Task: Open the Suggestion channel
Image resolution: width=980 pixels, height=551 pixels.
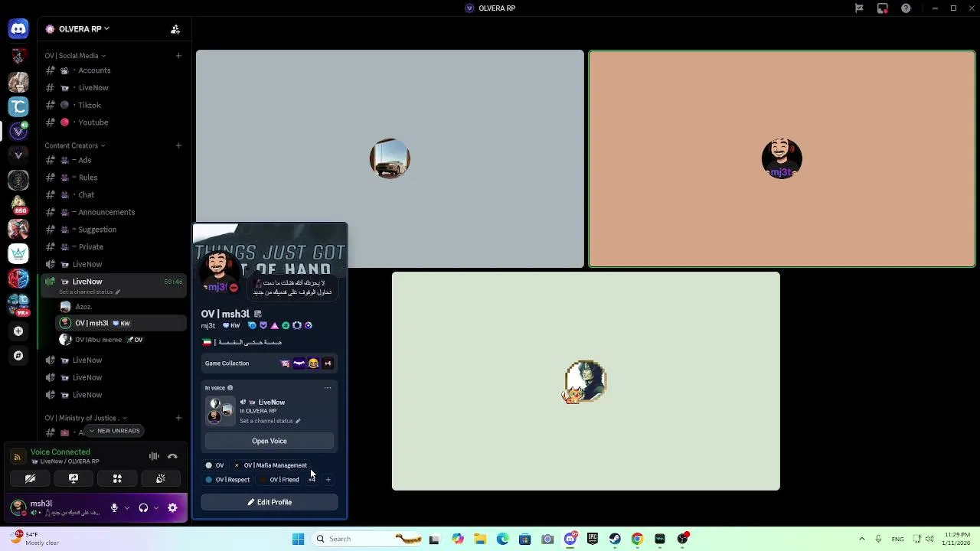Action: pos(113,230)
